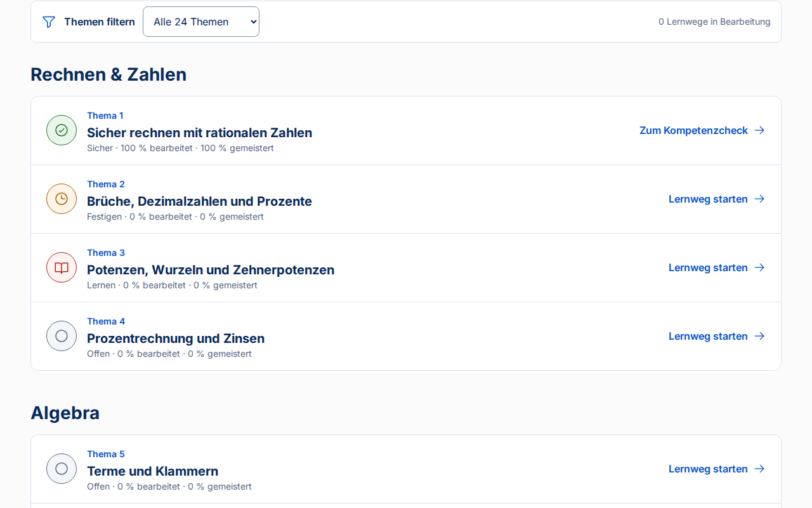Click arrow icon in Thema 4 row

click(x=759, y=336)
